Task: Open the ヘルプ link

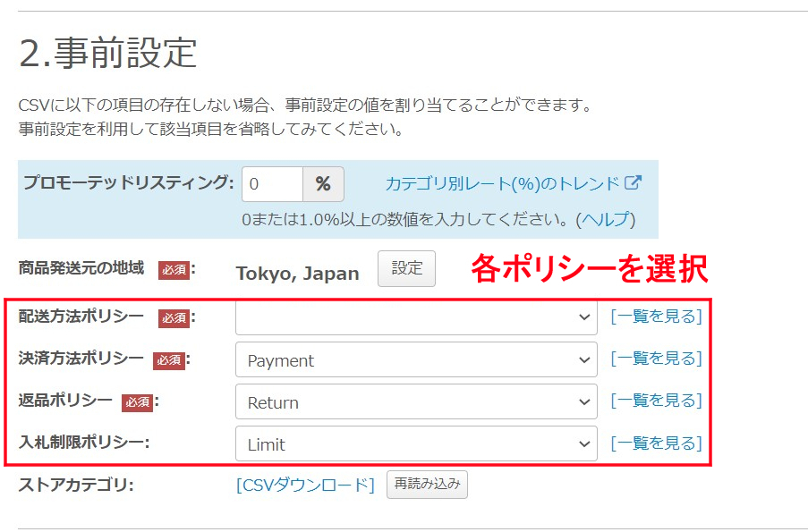Action: pos(606,219)
